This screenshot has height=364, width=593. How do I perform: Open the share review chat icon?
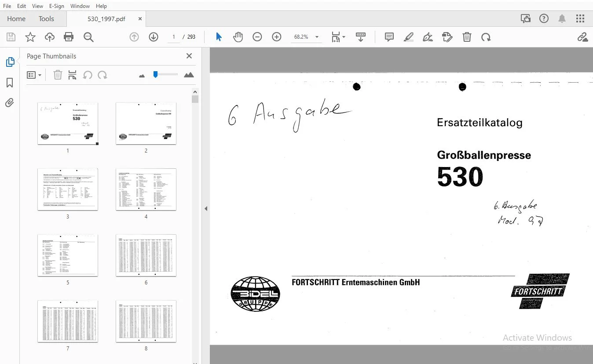click(x=525, y=18)
